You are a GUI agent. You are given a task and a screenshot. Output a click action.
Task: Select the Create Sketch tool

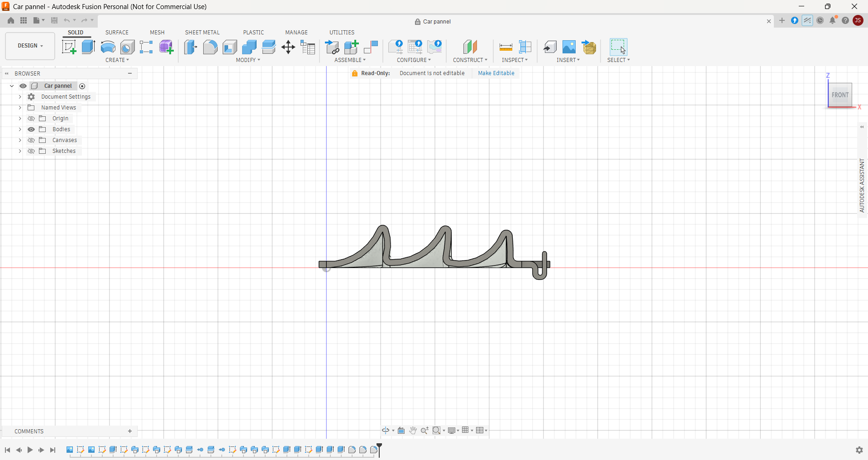[x=69, y=47]
